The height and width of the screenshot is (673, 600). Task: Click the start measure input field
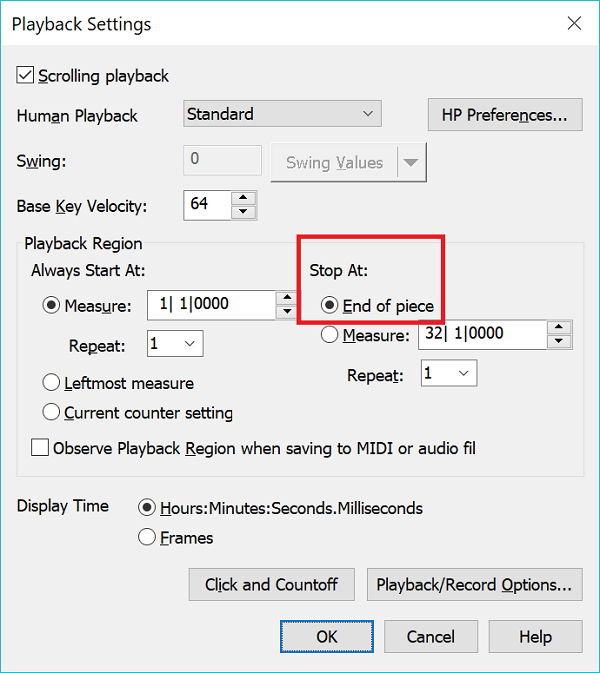pyautogui.click(x=210, y=305)
